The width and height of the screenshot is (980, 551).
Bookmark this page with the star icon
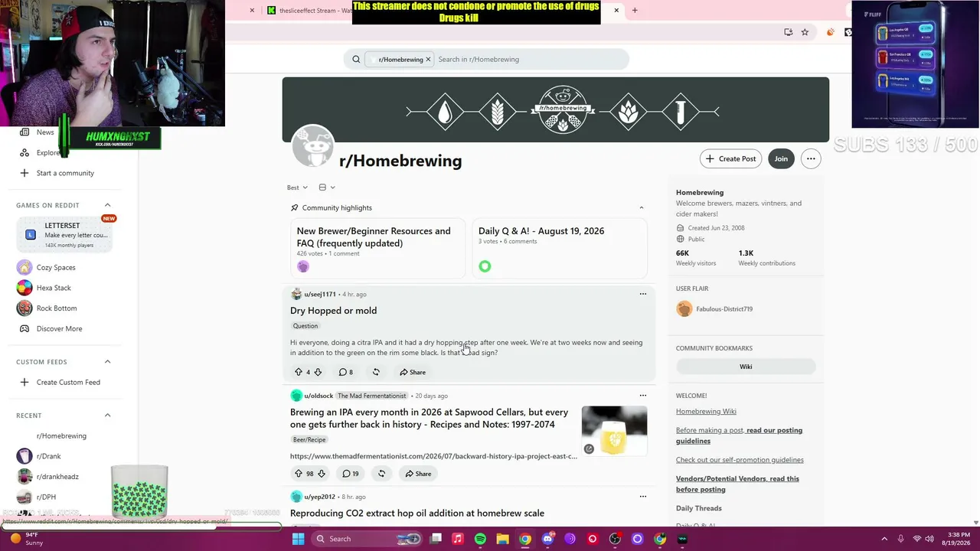tap(805, 32)
